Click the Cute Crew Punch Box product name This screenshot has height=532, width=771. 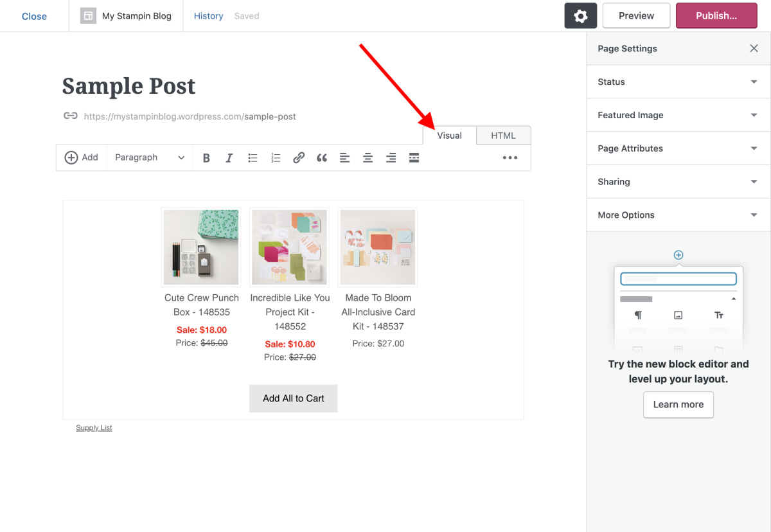[202, 305]
